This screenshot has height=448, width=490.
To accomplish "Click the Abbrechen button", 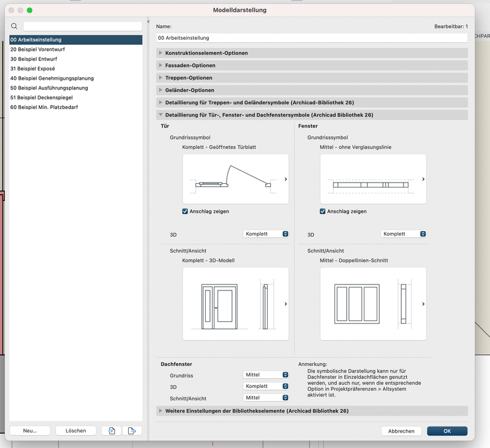I will pos(401,431).
